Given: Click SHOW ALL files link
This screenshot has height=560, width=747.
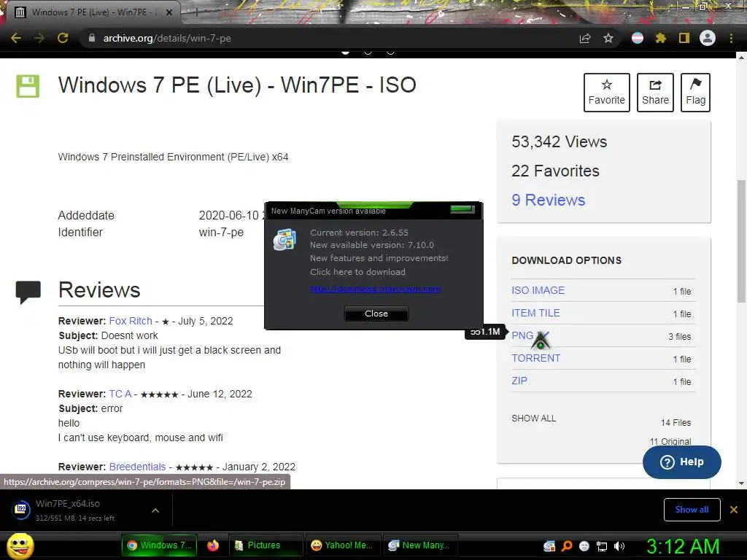Looking at the screenshot, I should click(x=533, y=418).
